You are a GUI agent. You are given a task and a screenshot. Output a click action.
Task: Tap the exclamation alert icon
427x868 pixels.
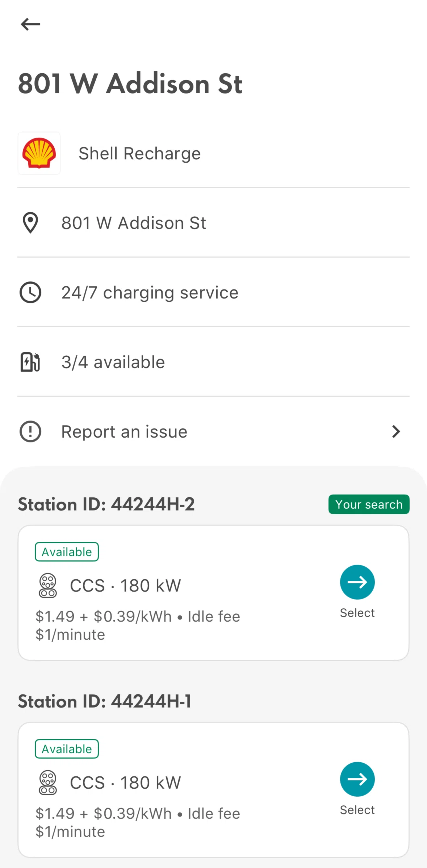30,431
